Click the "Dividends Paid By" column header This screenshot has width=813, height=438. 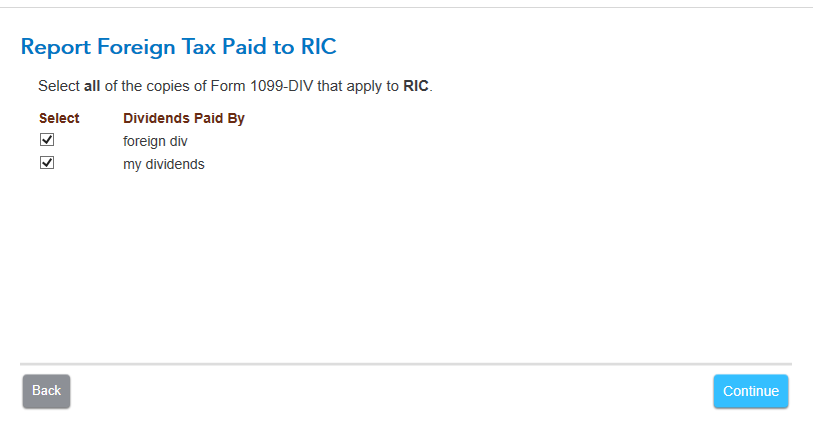point(183,118)
